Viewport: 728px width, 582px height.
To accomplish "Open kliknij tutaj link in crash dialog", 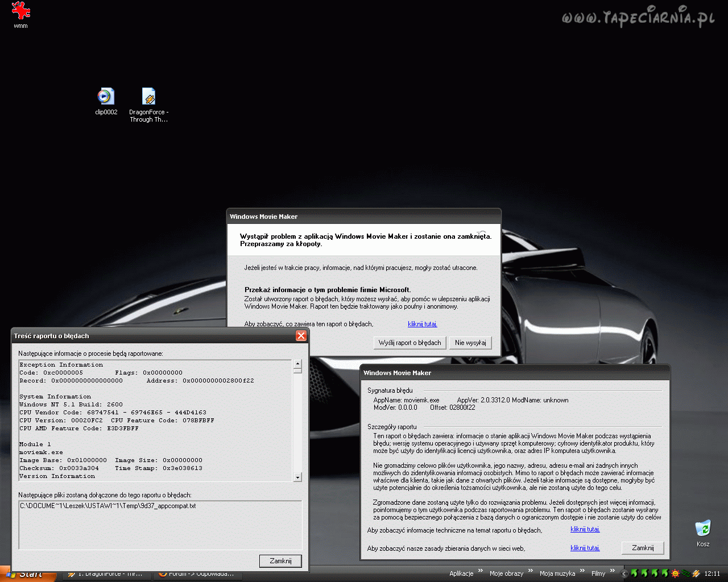I will tap(422, 324).
